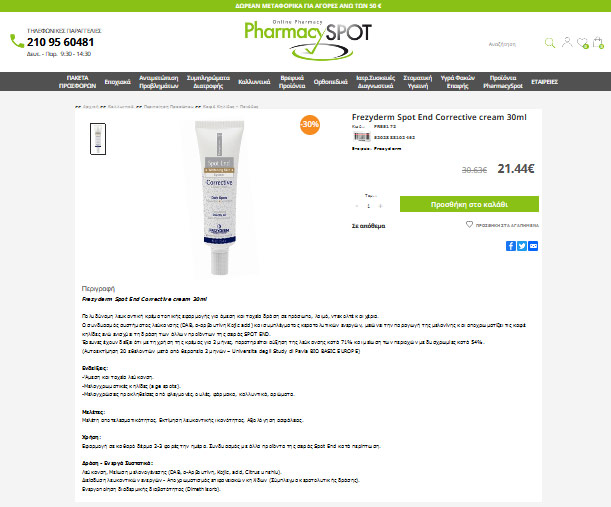
Task: Share product on Twitter
Action: pyautogui.click(x=522, y=246)
